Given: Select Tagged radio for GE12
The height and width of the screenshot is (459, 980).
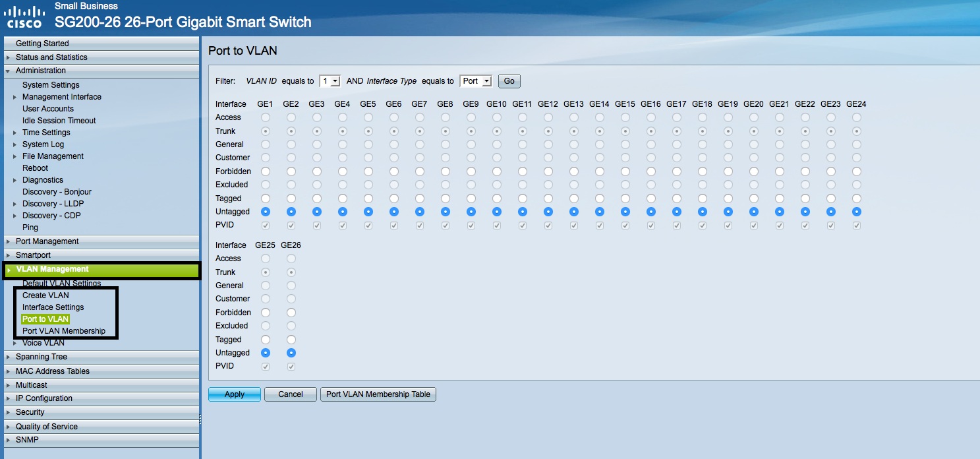Looking at the screenshot, I should tap(548, 199).
